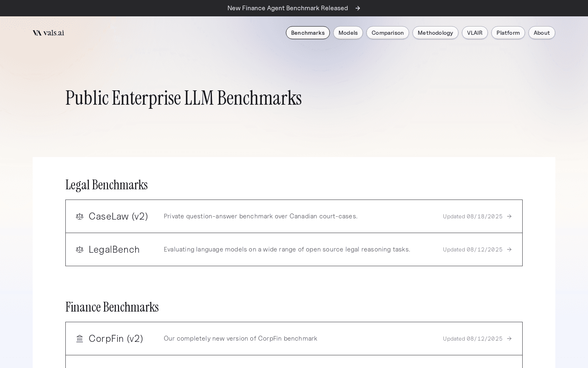The width and height of the screenshot is (588, 368).
Task: Visit the Methodology page
Action: click(x=435, y=33)
